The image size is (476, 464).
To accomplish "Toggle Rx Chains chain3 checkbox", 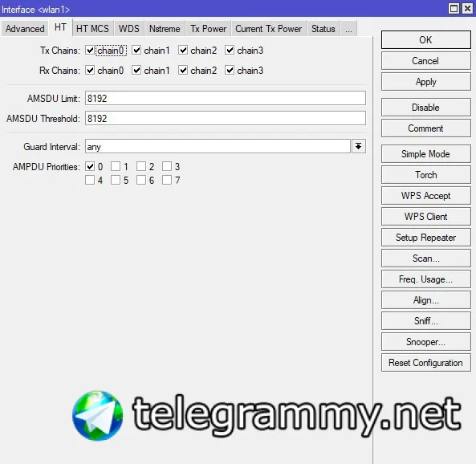I will click(x=230, y=71).
